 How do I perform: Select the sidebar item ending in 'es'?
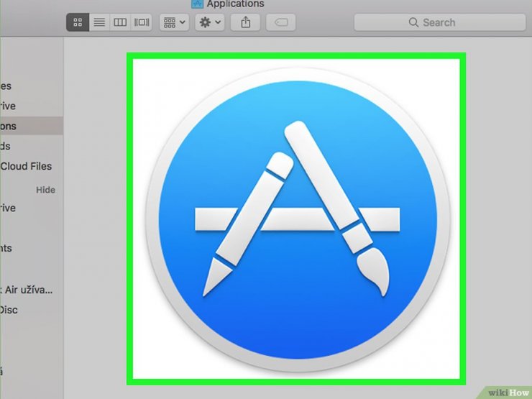point(6,86)
